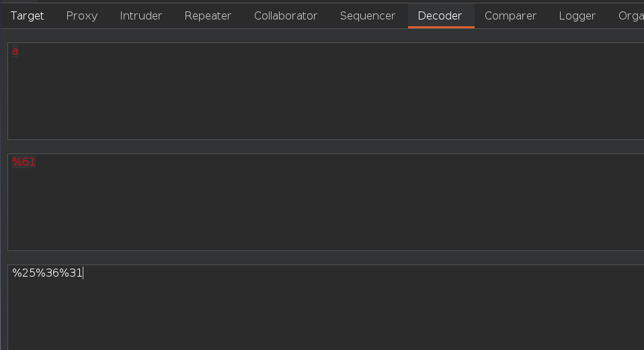Open the partially visible Organizer tab
The image size is (644, 350).
click(631, 15)
